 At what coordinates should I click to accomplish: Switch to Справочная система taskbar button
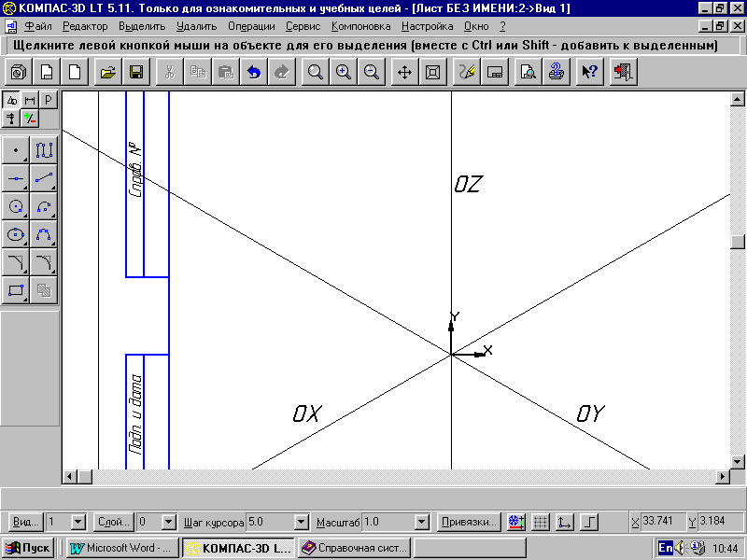[354, 548]
